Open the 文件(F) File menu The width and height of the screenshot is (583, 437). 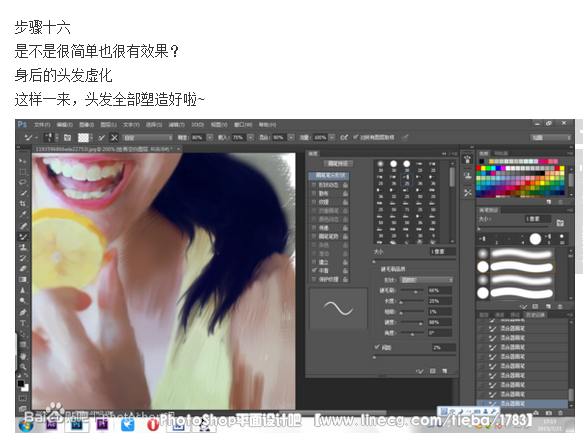42,125
